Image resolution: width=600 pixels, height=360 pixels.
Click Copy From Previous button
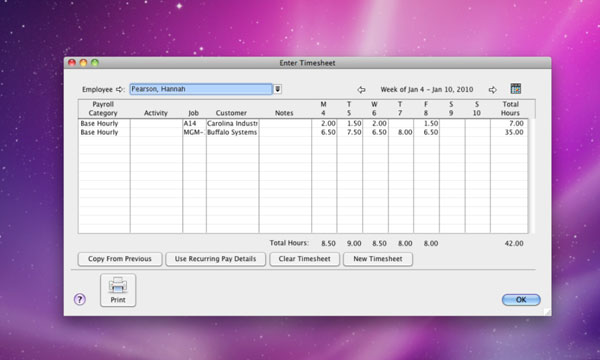click(x=120, y=259)
